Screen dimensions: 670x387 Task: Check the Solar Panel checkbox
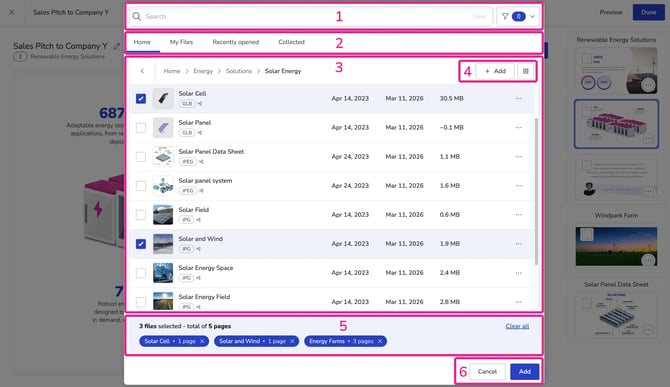pos(141,128)
